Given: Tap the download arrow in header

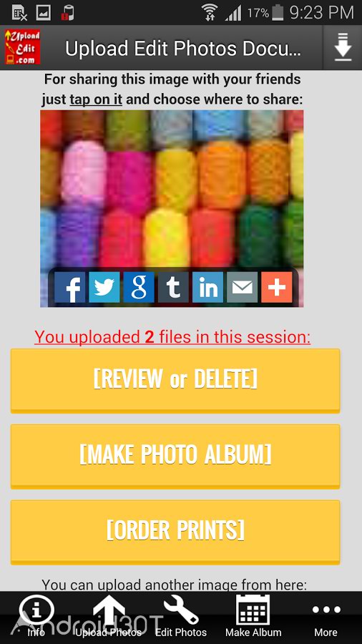Looking at the screenshot, I should pyautogui.click(x=343, y=47).
